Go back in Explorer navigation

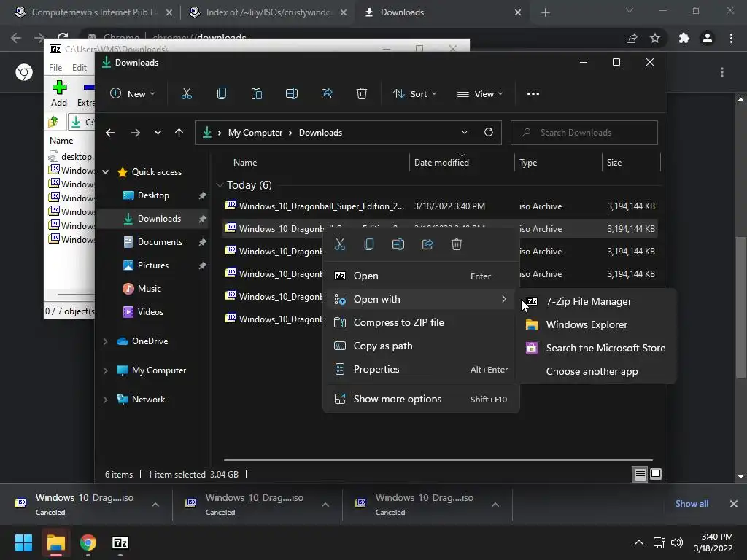tap(110, 133)
